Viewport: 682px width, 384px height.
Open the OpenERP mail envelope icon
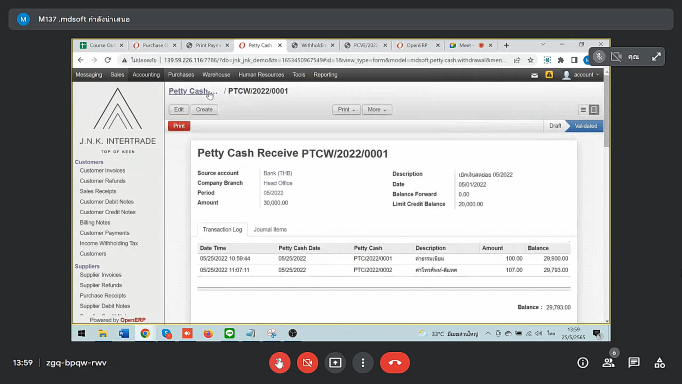535,75
